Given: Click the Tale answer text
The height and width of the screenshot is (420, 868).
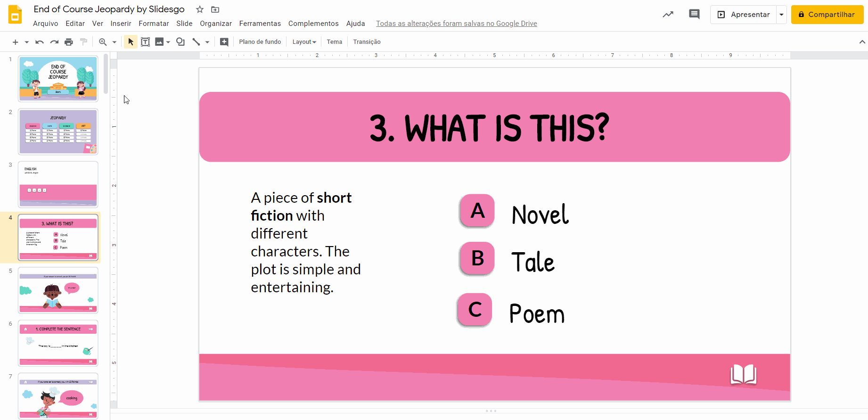Looking at the screenshot, I should [x=533, y=263].
